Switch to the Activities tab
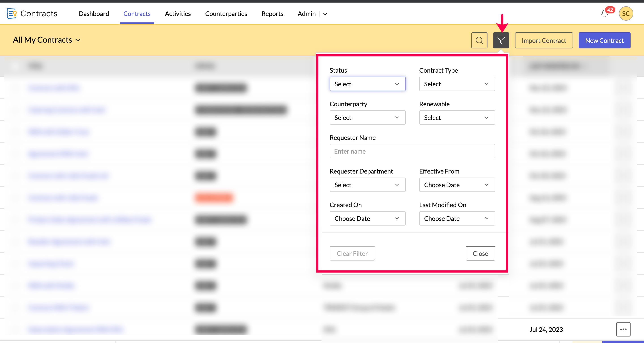This screenshot has height=343, width=644. click(178, 13)
